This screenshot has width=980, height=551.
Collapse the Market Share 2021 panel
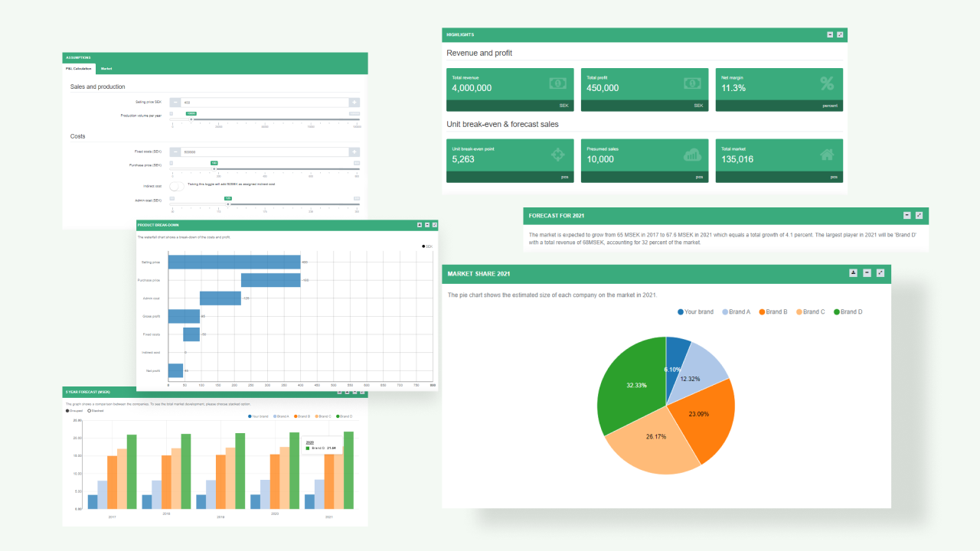pos(867,272)
